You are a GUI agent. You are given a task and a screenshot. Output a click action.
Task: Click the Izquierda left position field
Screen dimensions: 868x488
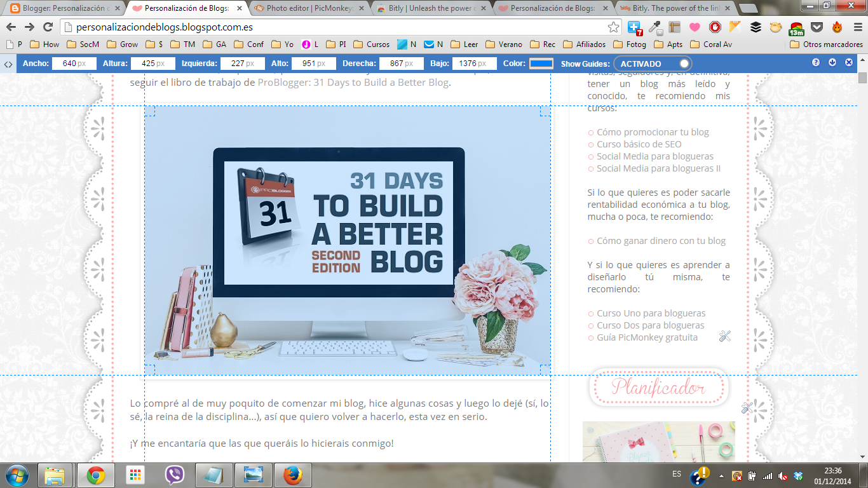pyautogui.click(x=242, y=64)
